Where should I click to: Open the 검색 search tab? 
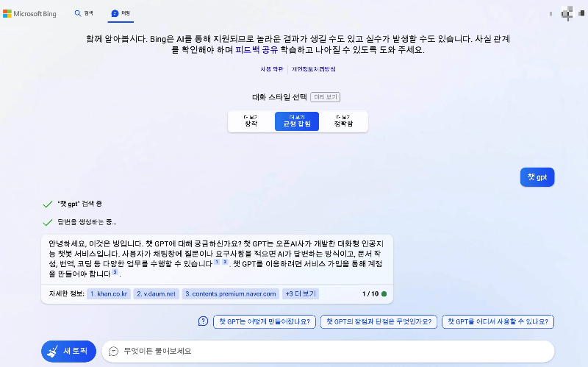(x=84, y=13)
